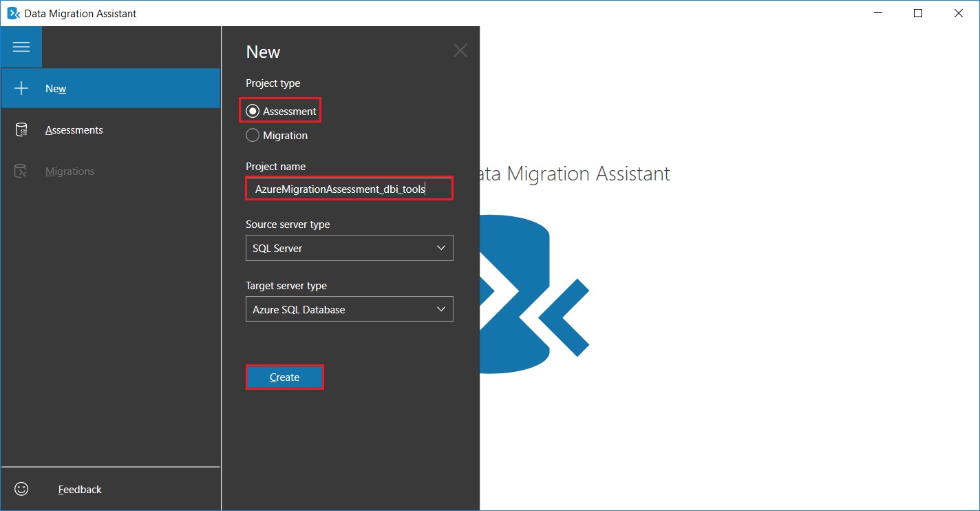Open the Migrations menu item

pyautogui.click(x=111, y=171)
